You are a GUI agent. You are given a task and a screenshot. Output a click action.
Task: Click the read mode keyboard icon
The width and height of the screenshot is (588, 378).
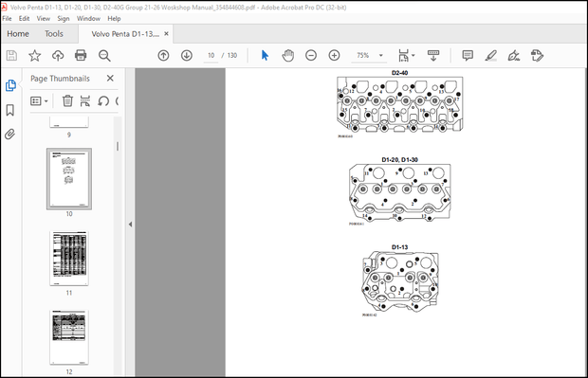click(433, 56)
